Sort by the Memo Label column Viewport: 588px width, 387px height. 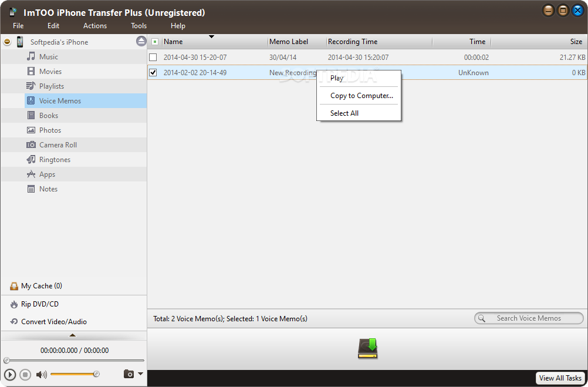pos(297,42)
